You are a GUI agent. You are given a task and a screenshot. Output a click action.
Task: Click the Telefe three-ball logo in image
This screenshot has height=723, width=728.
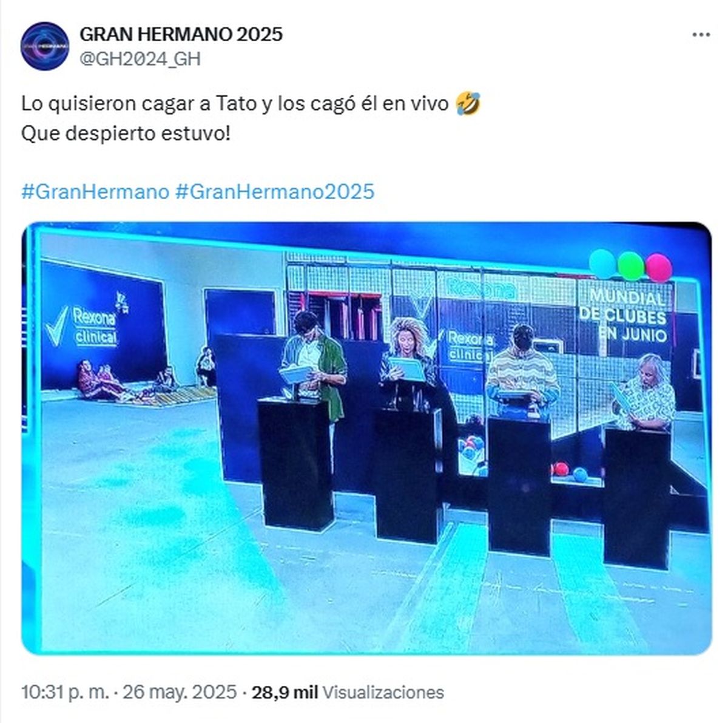[x=631, y=265]
